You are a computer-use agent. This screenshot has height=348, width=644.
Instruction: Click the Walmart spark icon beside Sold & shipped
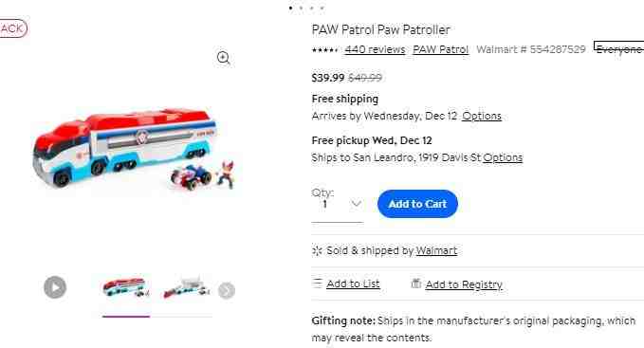click(317, 250)
